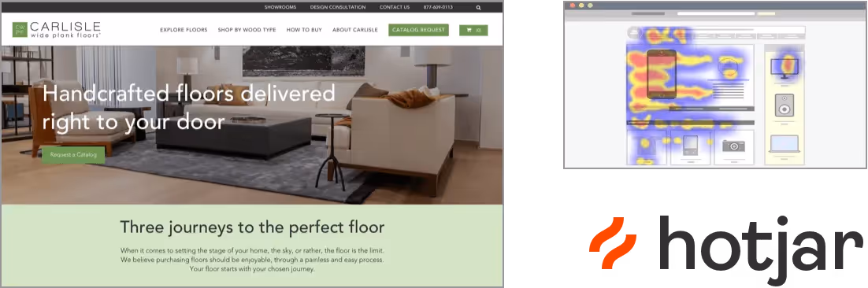
Task: Open the Design Consultation link
Action: coord(338,8)
